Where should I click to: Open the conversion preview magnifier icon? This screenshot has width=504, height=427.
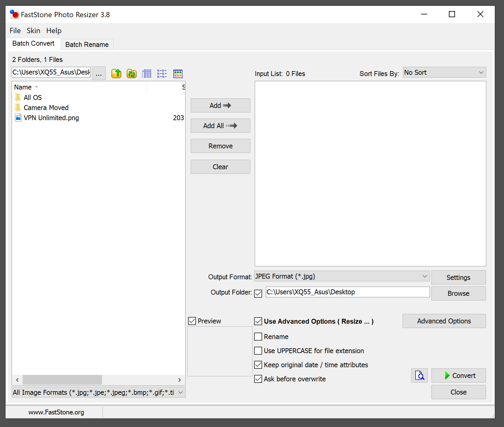click(419, 376)
